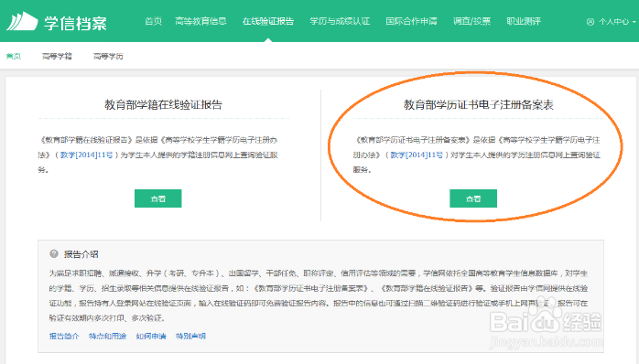Open the 学历与成绩认证 menu
Screen dimensions: 639x364
pyautogui.click(x=340, y=21)
